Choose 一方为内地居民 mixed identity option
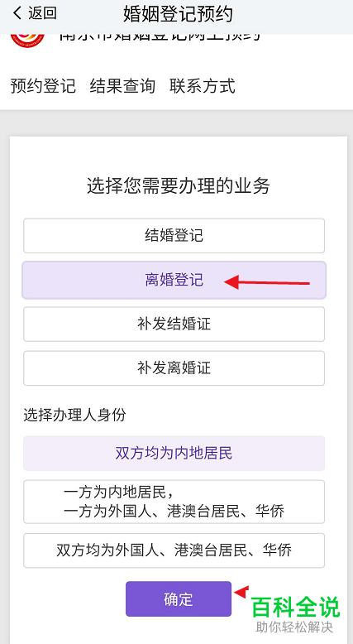The width and height of the screenshot is (353, 644). (174, 502)
